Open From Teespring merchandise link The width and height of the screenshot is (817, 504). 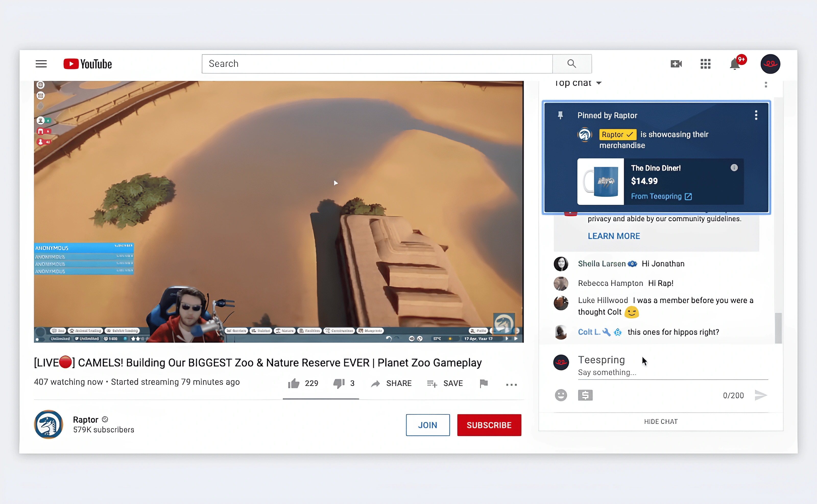661,196
